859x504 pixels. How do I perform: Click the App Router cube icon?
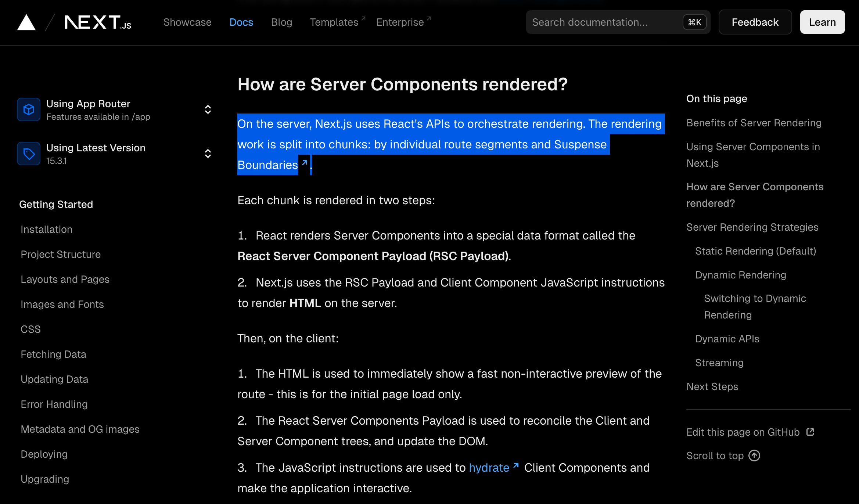(x=29, y=109)
